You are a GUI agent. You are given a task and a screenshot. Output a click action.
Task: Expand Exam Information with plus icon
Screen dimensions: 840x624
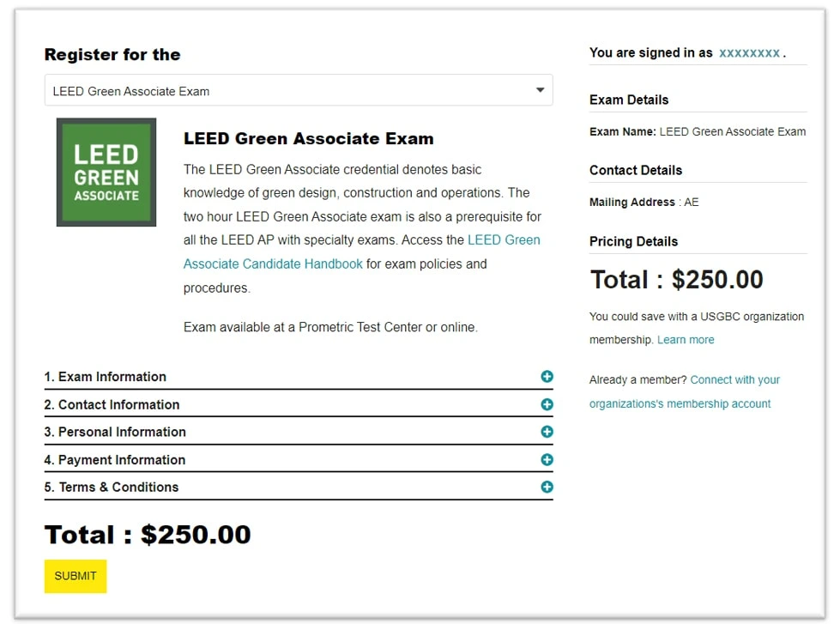(547, 376)
